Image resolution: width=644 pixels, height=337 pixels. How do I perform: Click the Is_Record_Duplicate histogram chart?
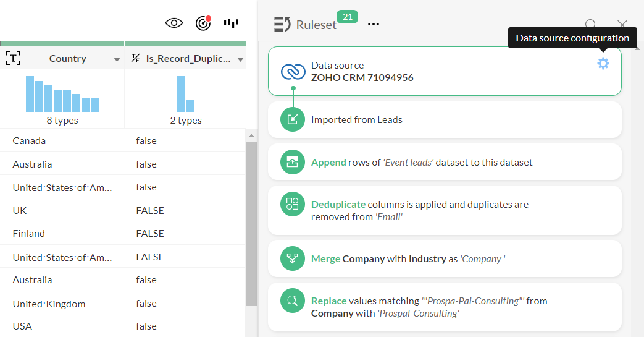tap(186, 95)
